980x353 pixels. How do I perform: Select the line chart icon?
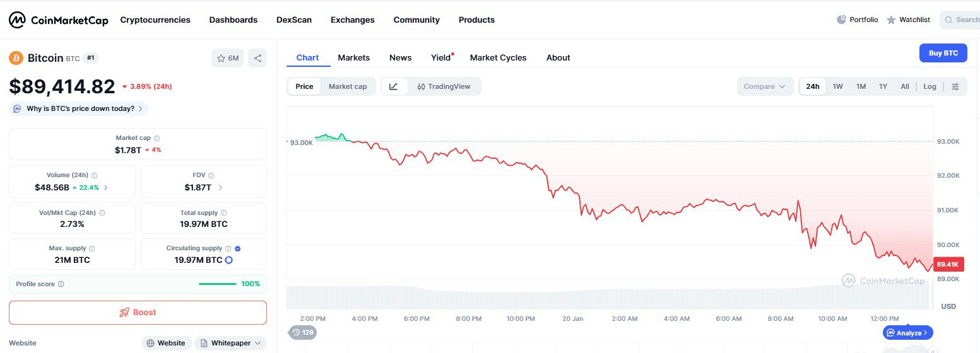[x=394, y=86]
